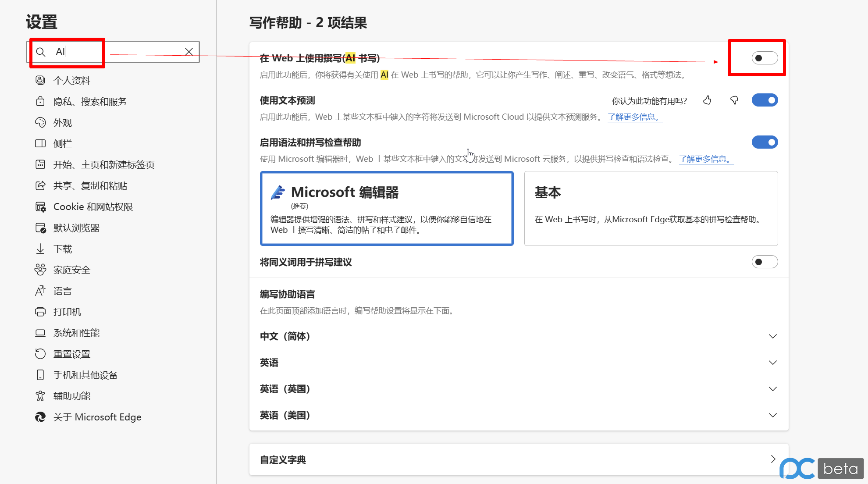Go to 语言 settings section

click(63, 291)
